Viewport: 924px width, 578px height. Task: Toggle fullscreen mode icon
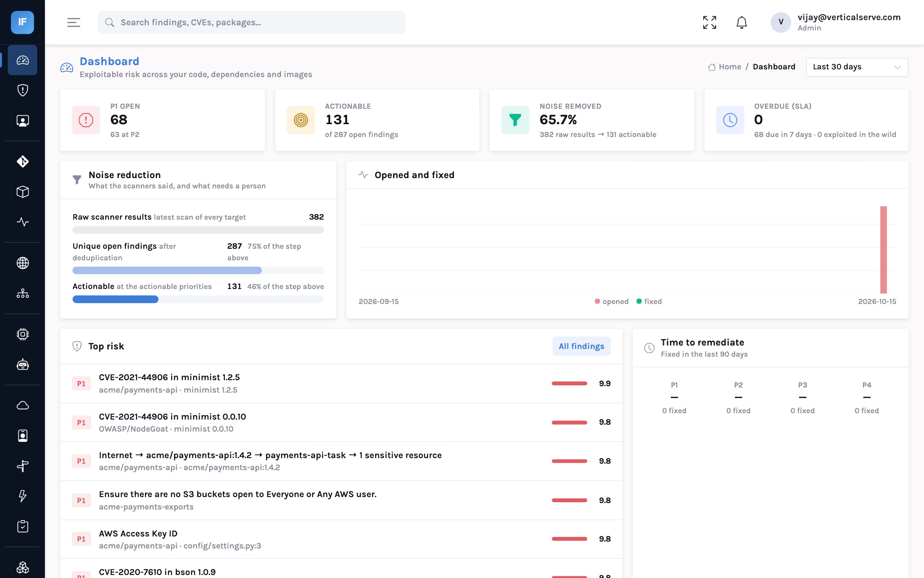click(x=709, y=22)
